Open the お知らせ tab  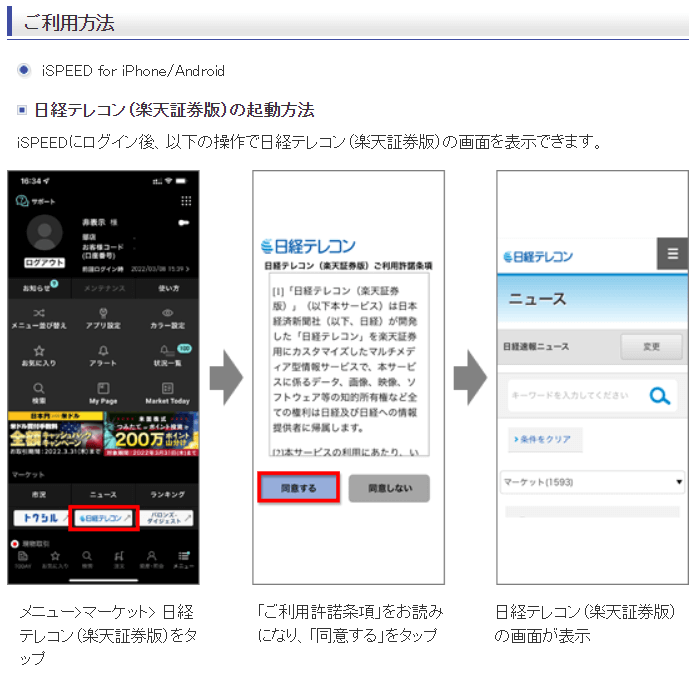point(39,288)
